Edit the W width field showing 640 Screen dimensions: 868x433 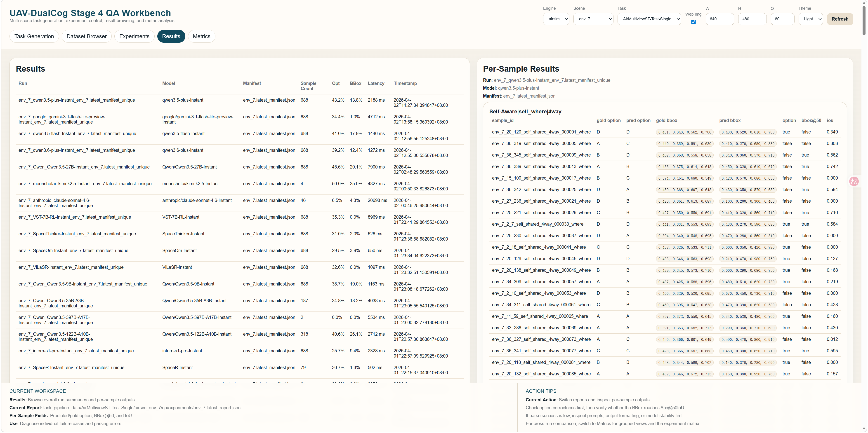[720, 19]
